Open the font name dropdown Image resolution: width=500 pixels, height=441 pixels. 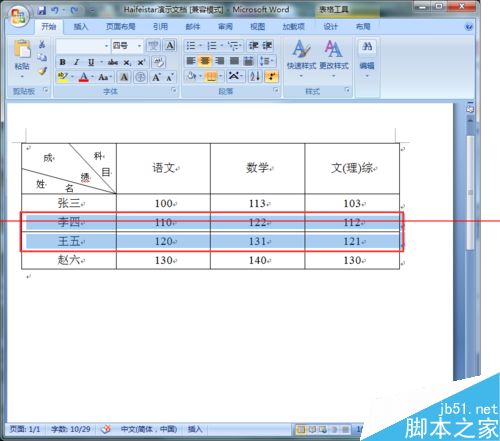tap(106, 46)
